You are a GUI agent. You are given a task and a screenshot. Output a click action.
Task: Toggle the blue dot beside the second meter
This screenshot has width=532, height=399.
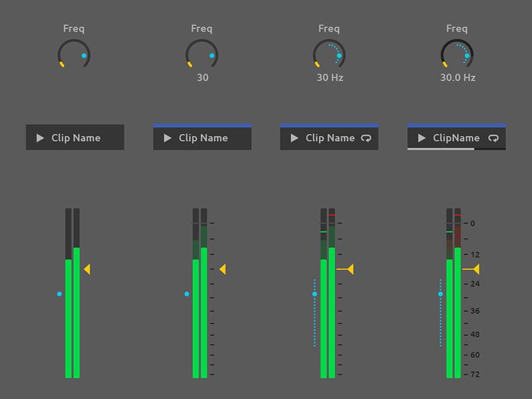[x=186, y=293]
